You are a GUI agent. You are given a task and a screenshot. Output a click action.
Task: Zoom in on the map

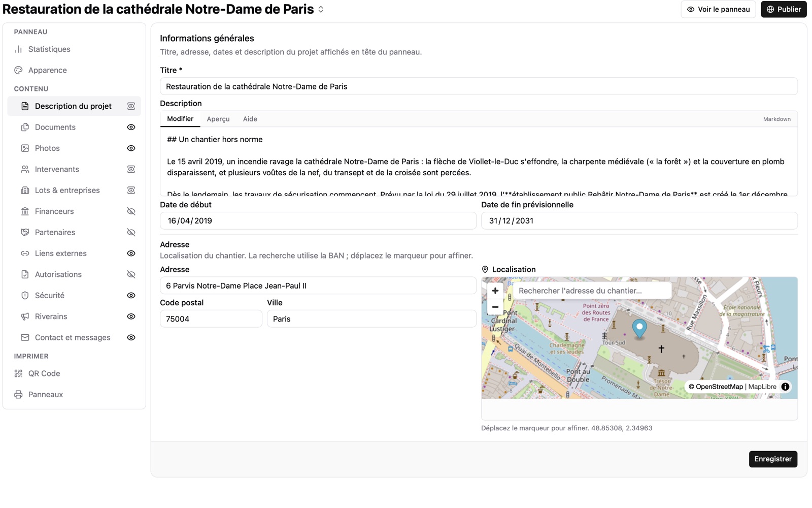(x=495, y=291)
